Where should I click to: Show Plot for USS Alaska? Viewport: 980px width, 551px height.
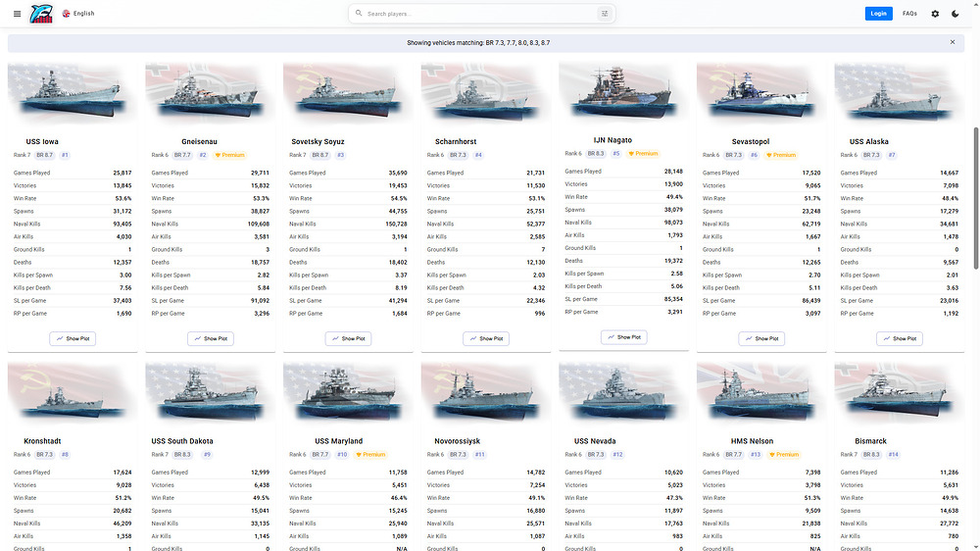pos(900,338)
